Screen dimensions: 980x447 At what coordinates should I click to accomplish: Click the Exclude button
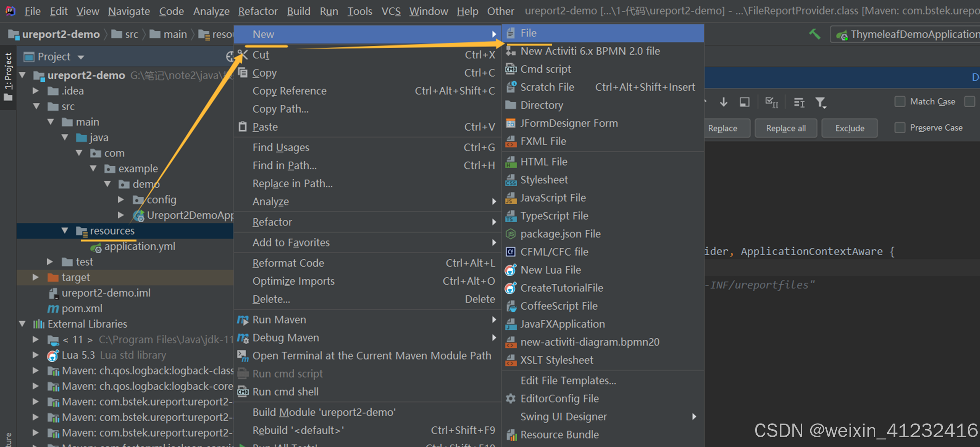pyautogui.click(x=849, y=128)
